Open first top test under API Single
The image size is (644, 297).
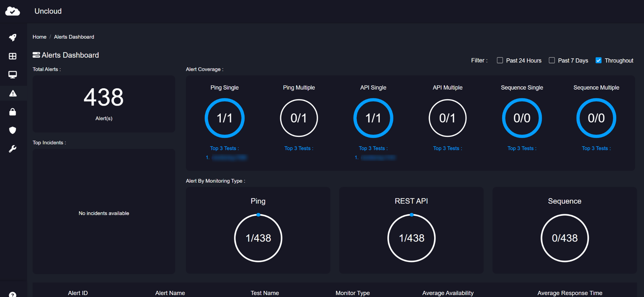pos(378,157)
